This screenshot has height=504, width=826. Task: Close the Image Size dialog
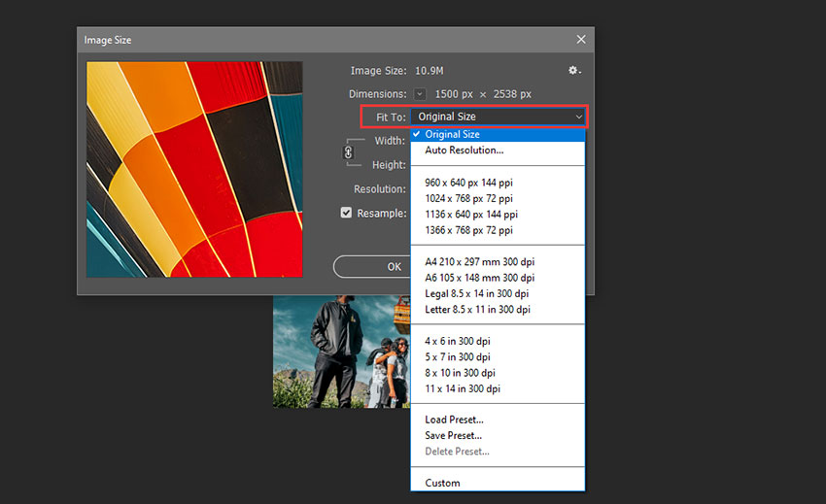[x=581, y=40]
